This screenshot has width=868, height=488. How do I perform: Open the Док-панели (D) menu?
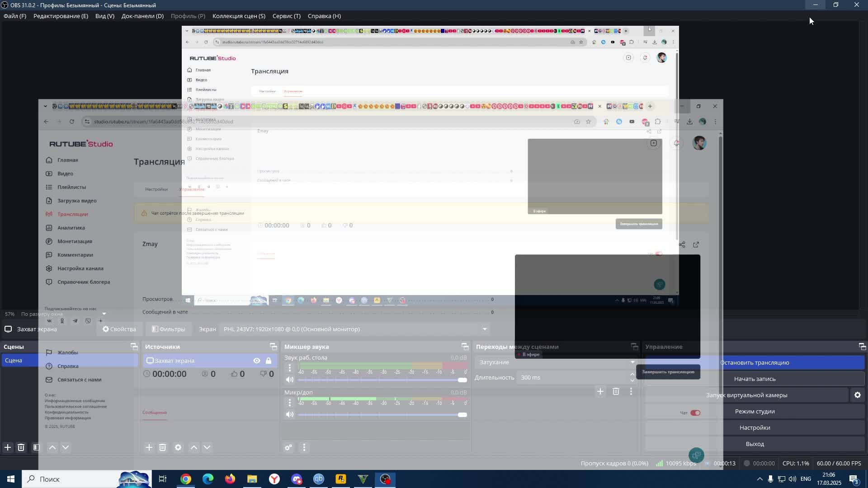[x=142, y=16]
